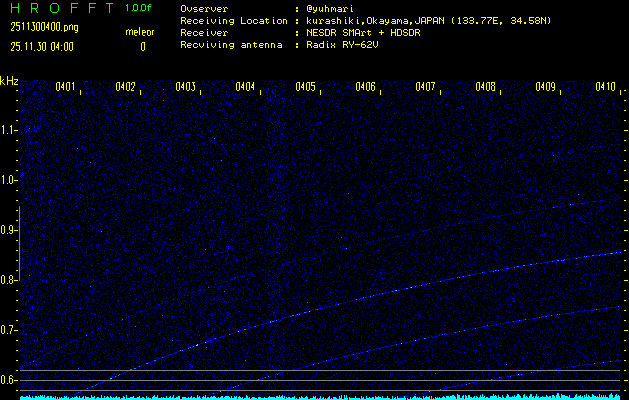
Task: Click the kHz axis unit label
Action: [9, 80]
